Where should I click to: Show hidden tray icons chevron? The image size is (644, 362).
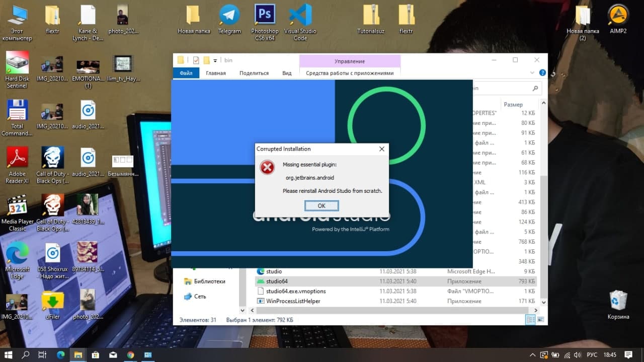[x=532, y=354]
